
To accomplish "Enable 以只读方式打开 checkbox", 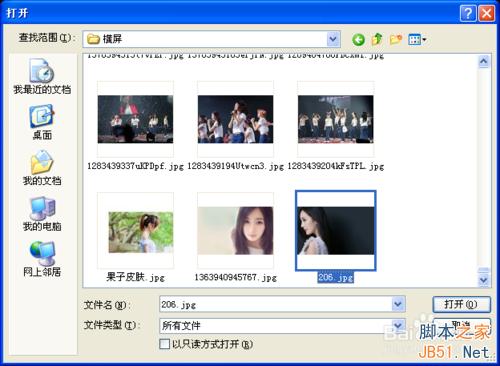I will [x=164, y=344].
